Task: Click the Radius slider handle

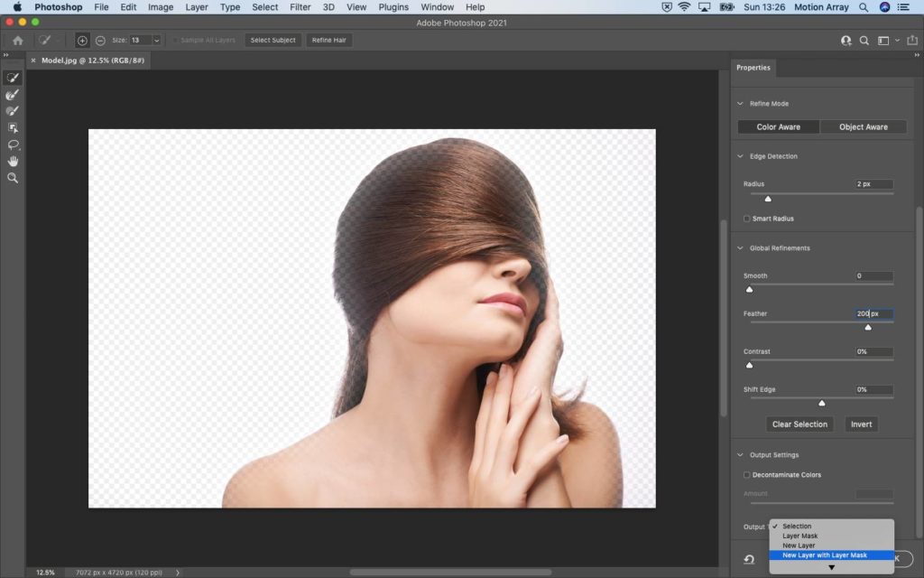Action: click(768, 199)
